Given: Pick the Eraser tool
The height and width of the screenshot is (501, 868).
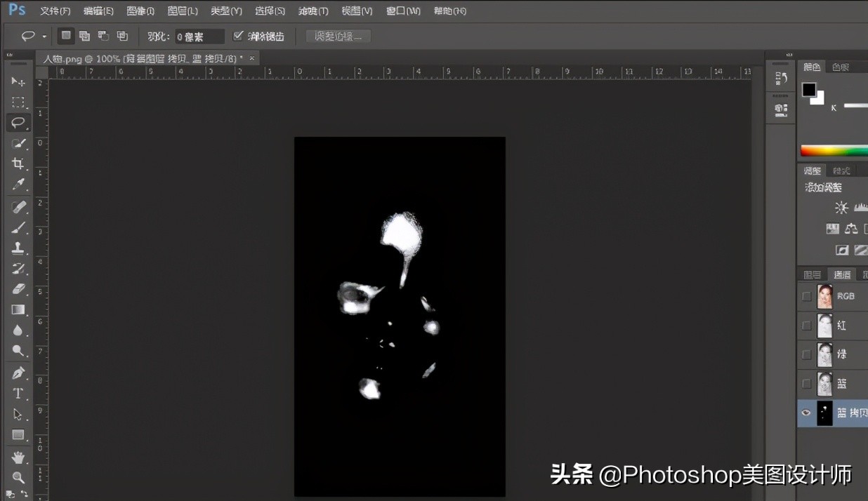Looking at the screenshot, I should click(x=18, y=288).
